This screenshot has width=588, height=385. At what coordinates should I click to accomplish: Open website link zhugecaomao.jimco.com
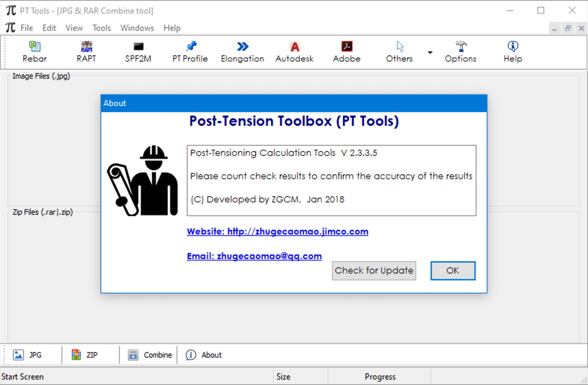click(277, 231)
